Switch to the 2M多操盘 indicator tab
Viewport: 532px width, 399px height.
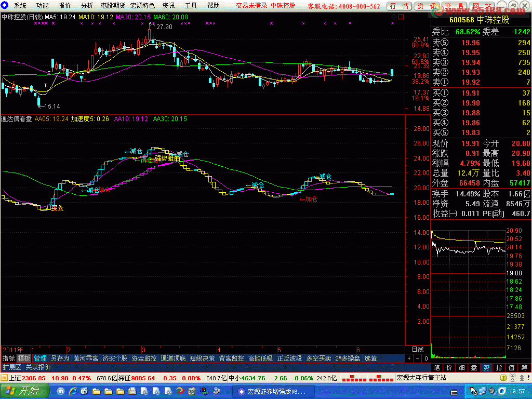348,358
